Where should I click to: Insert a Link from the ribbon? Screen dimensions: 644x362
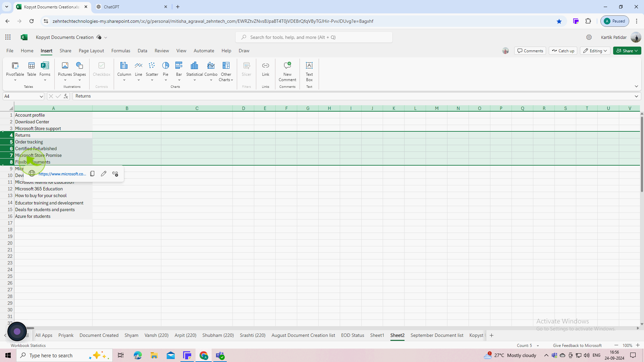click(x=266, y=69)
